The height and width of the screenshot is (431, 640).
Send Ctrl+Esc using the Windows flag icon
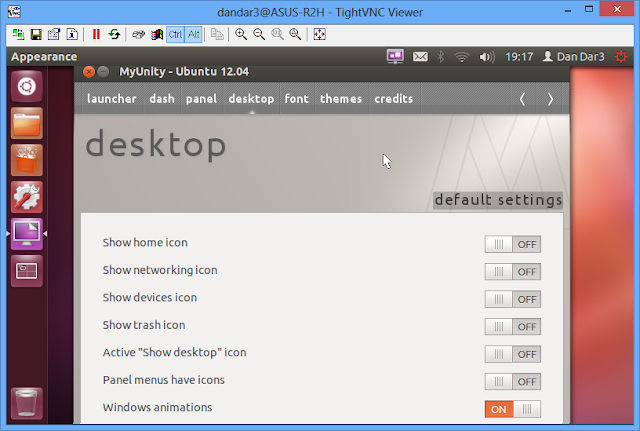pos(157,35)
